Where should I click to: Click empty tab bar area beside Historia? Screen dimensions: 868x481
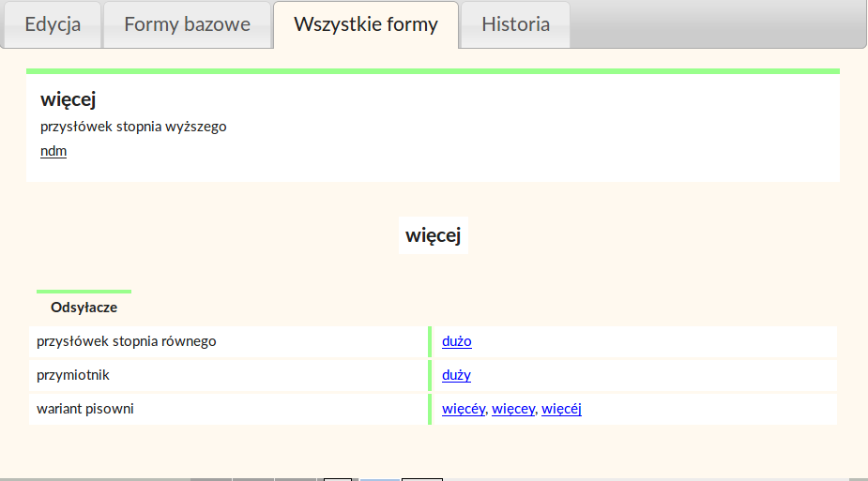717,24
